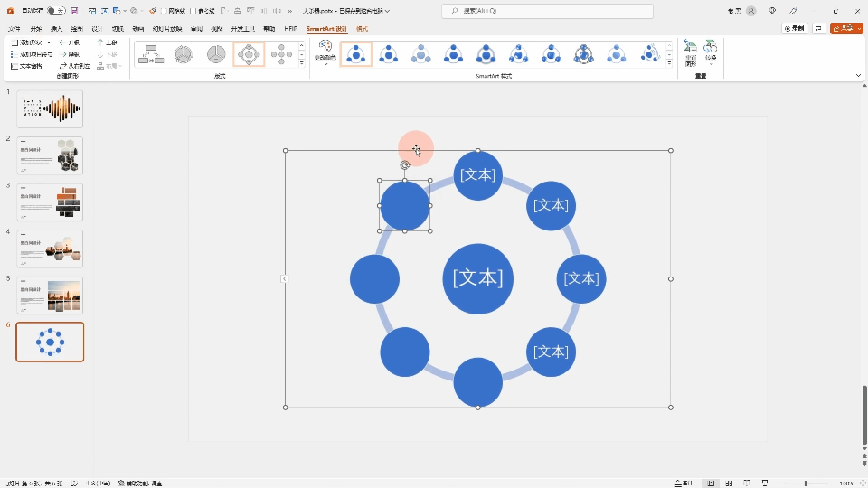Open the text pane arrow on SmartArt left edge

(284, 279)
